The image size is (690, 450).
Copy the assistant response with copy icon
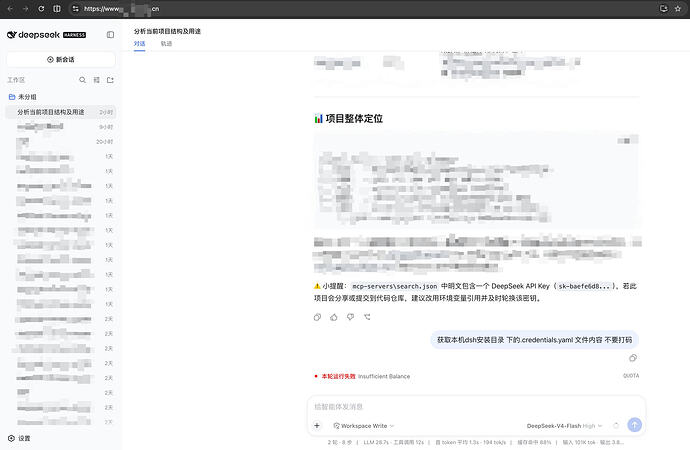tap(317, 317)
